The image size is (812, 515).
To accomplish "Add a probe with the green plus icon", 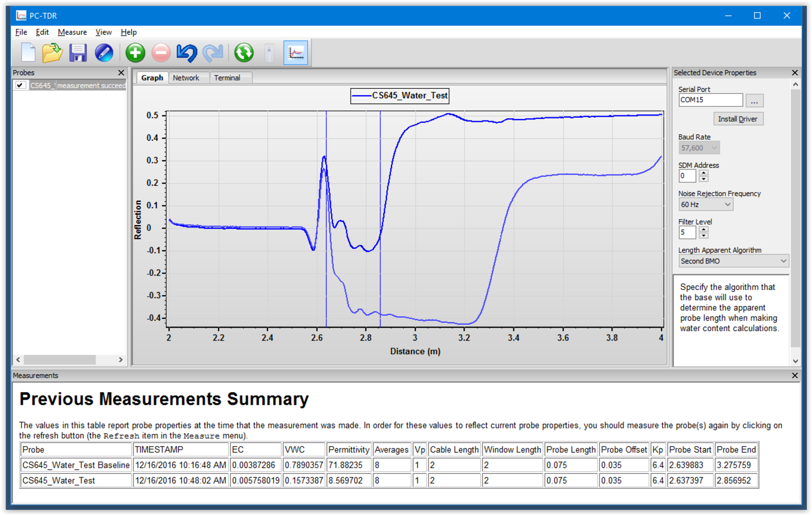I will [x=135, y=53].
